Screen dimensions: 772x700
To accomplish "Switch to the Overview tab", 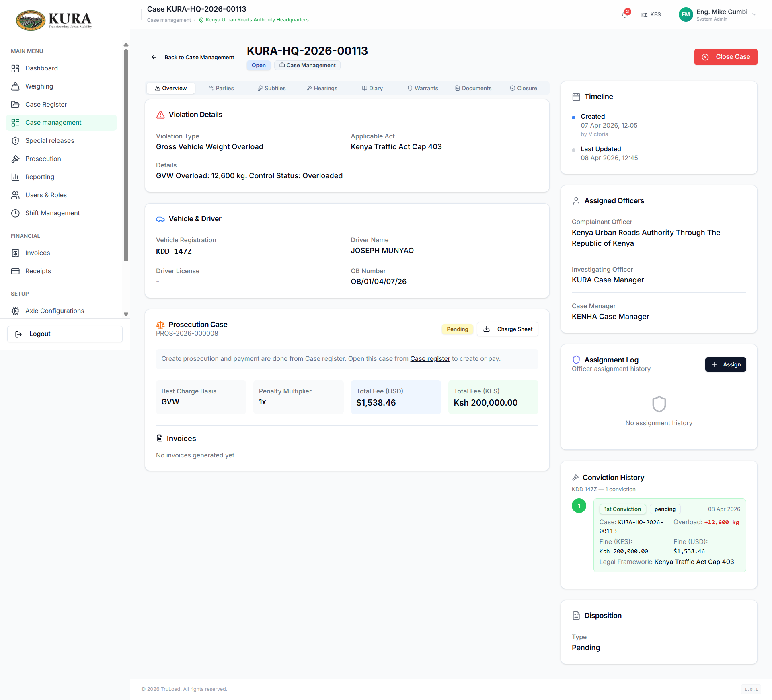I will tap(171, 89).
